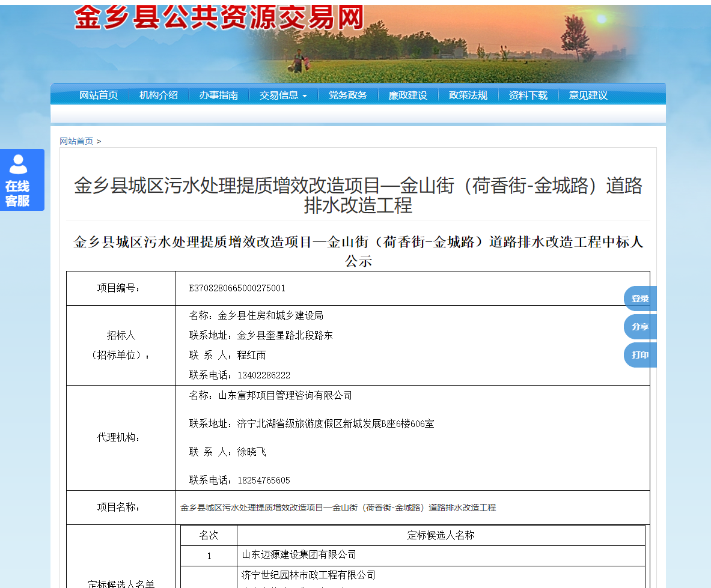
Task: Select project number E3708280665000275001
Action: pos(237,288)
